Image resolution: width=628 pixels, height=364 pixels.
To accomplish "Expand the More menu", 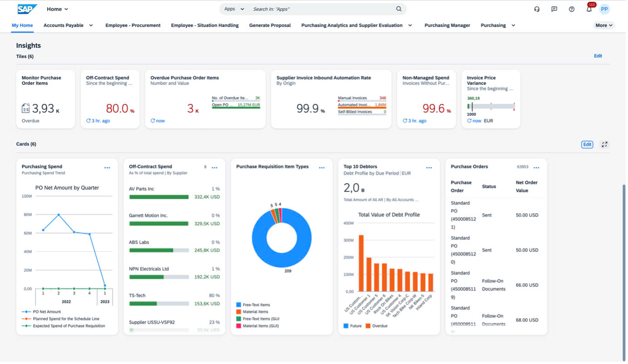I will click(x=603, y=25).
